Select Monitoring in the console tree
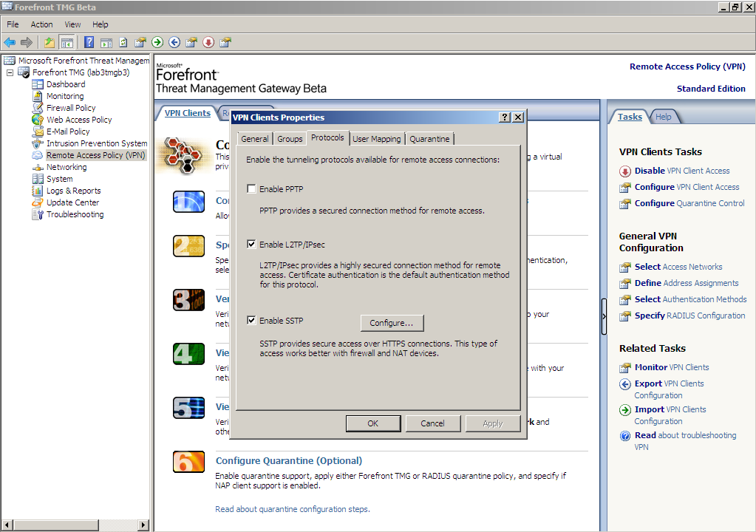Screen dimensions: 756x532 (x=65, y=96)
